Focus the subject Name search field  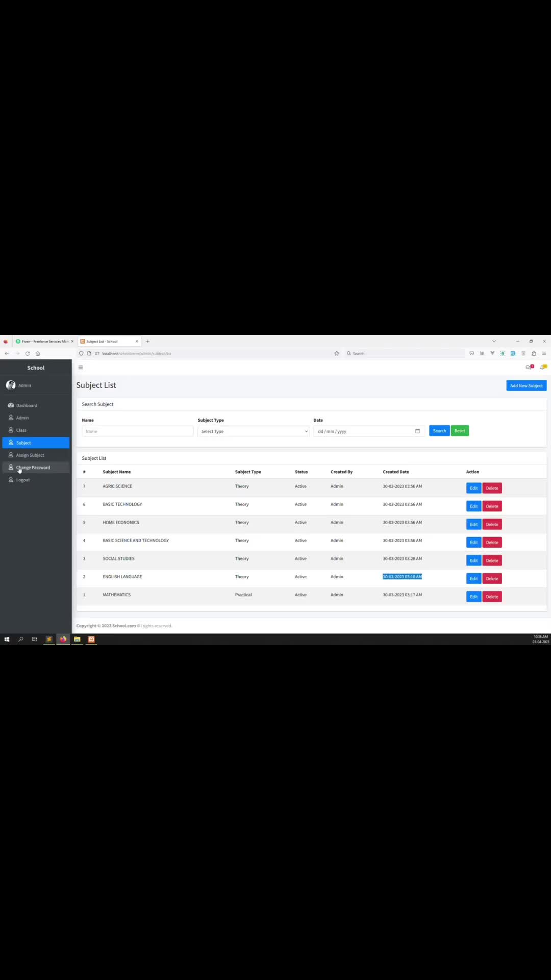(137, 431)
